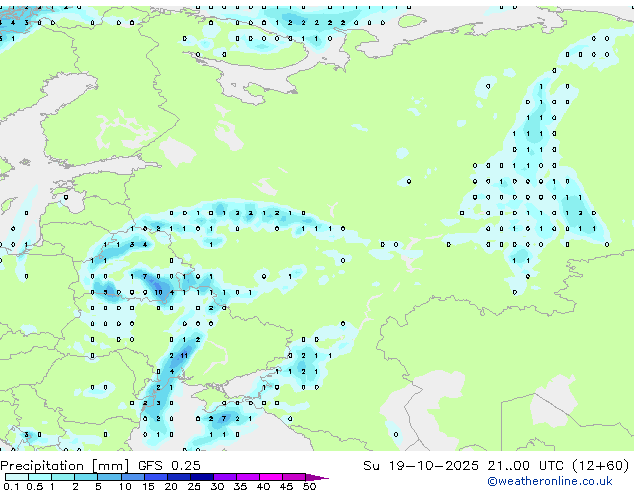
Task: Click the '10' value on the map
Action: tap(158, 292)
